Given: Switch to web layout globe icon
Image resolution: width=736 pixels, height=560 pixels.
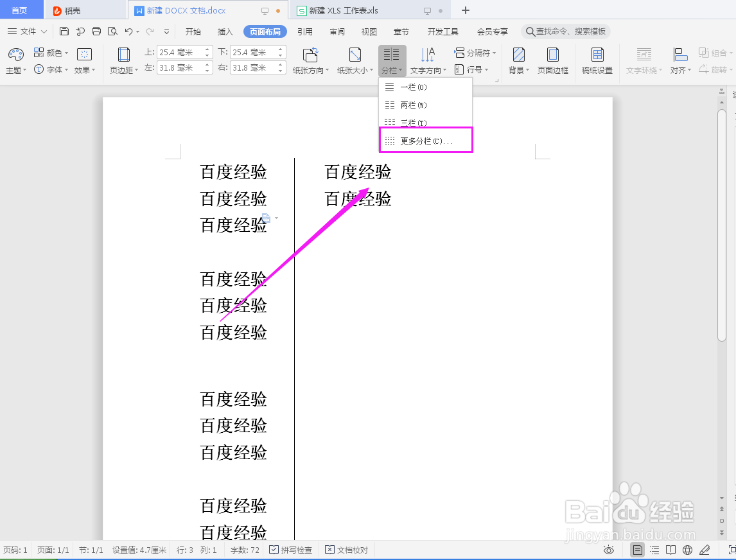Looking at the screenshot, I should 688,550.
